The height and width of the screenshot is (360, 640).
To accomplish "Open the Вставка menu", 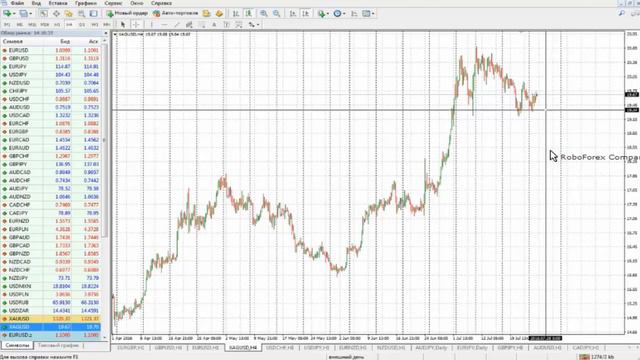I will (x=58, y=3).
